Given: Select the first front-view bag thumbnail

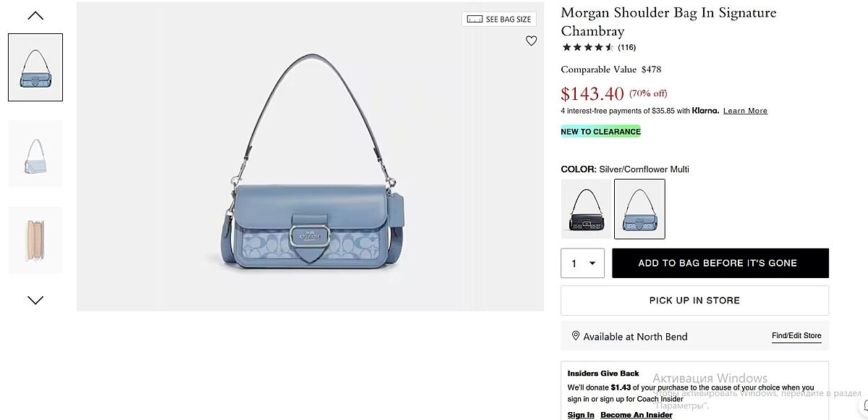Looking at the screenshot, I should pos(35,67).
